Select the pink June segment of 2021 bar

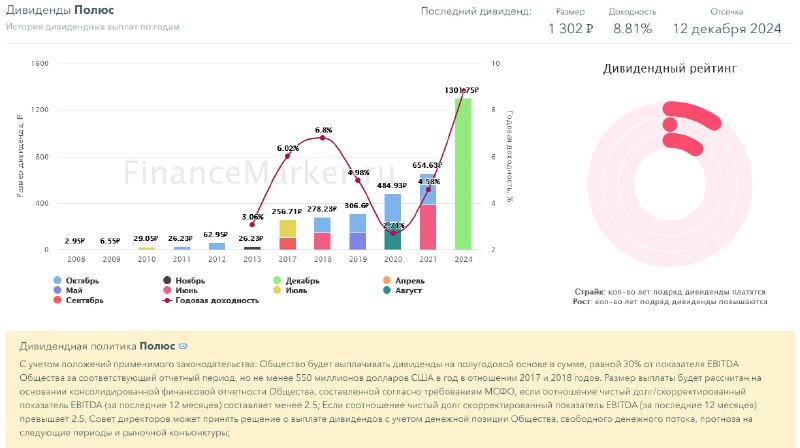pyautogui.click(x=428, y=227)
